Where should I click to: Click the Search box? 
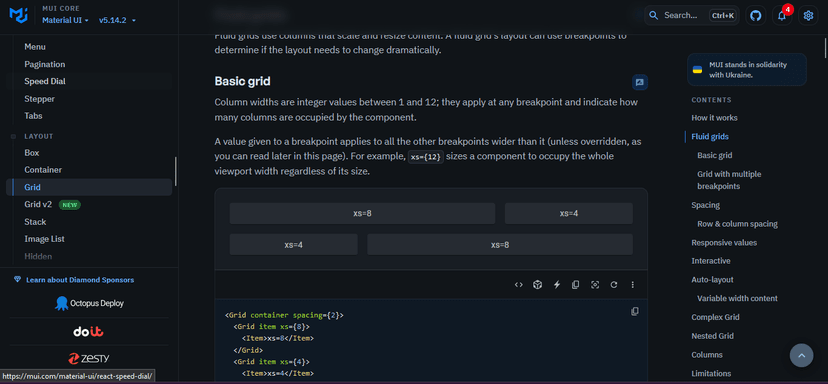point(691,15)
